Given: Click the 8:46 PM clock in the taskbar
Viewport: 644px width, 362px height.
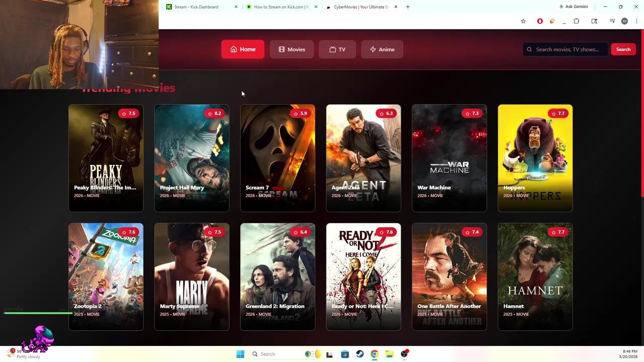Looking at the screenshot, I should pyautogui.click(x=630, y=351).
